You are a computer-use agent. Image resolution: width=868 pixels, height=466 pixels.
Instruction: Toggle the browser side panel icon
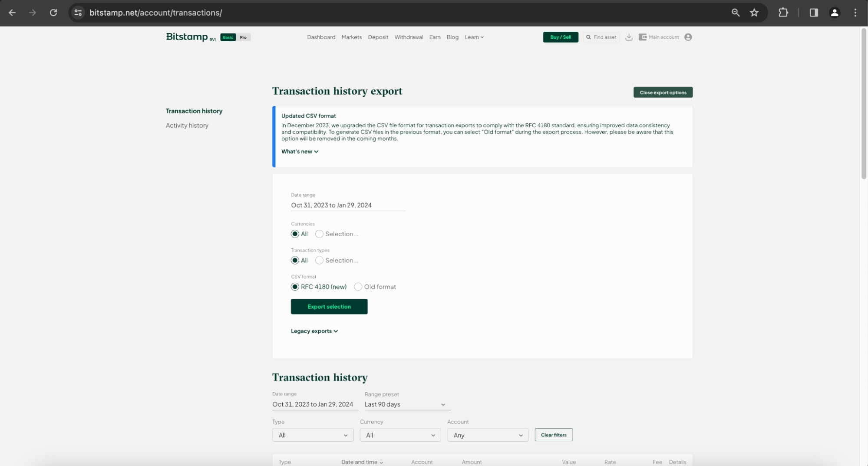[x=814, y=13]
